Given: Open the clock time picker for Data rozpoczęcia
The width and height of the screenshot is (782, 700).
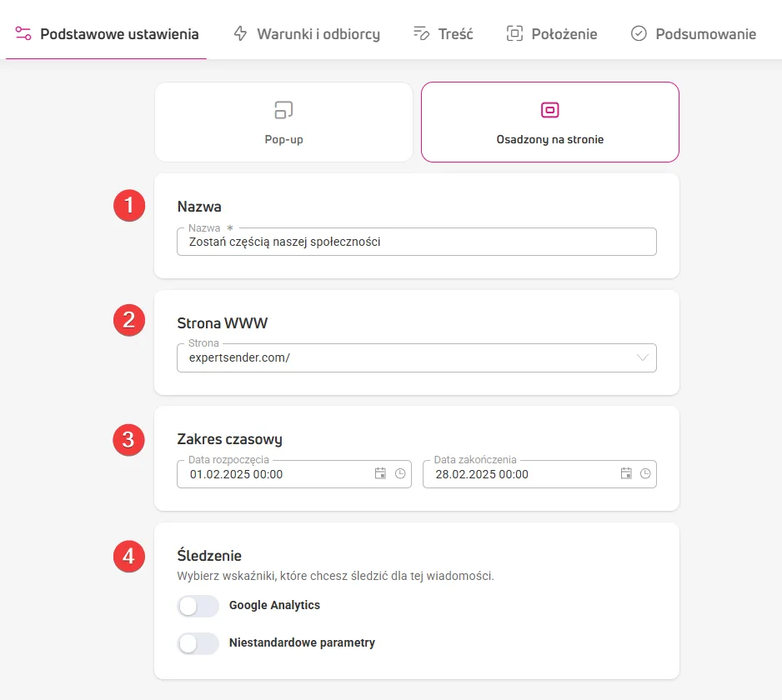Looking at the screenshot, I should [x=400, y=473].
